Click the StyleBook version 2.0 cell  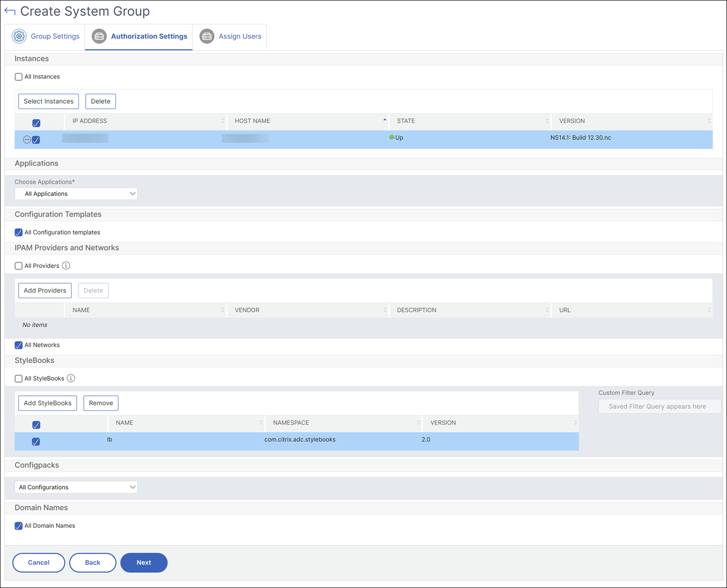click(426, 439)
